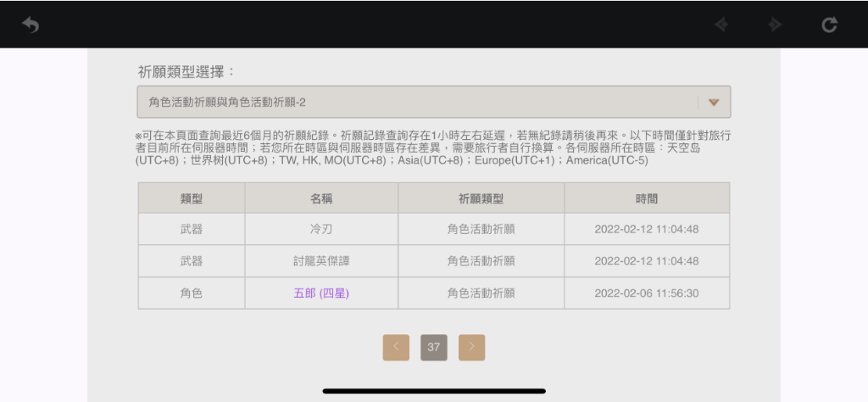
Task: Click timestamp 2022-02-06 11:56:30
Action: pyautogui.click(x=647, y=293)
